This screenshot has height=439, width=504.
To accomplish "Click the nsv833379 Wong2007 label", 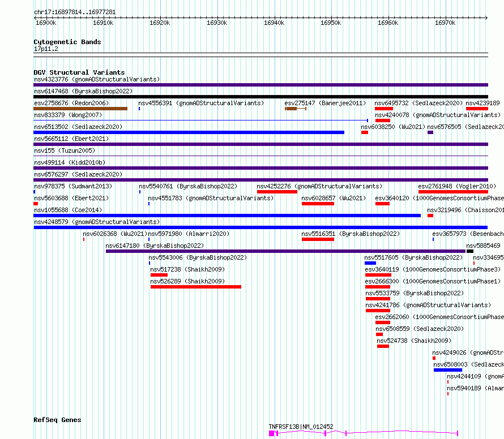I will click(68, 115).
